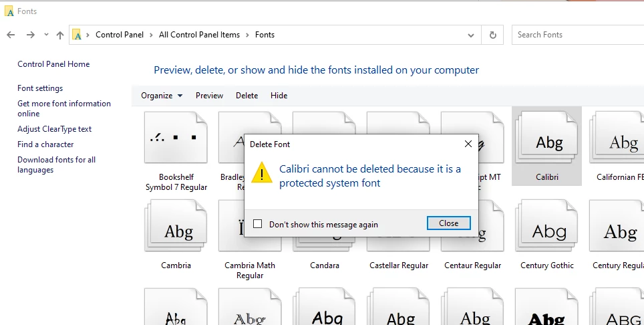The image size is (644, 325).
Task: Click the Fonts window title icon
Action: click(9, 11)
